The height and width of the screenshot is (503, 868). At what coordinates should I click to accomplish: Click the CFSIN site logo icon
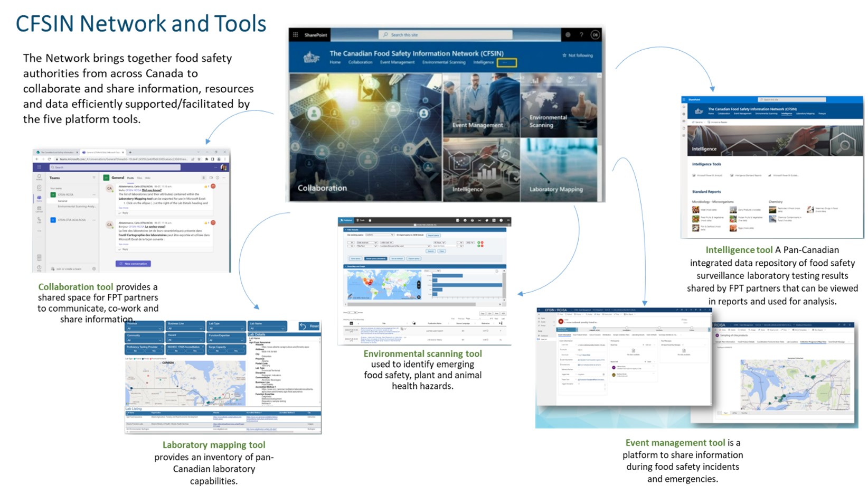[312, 58]
